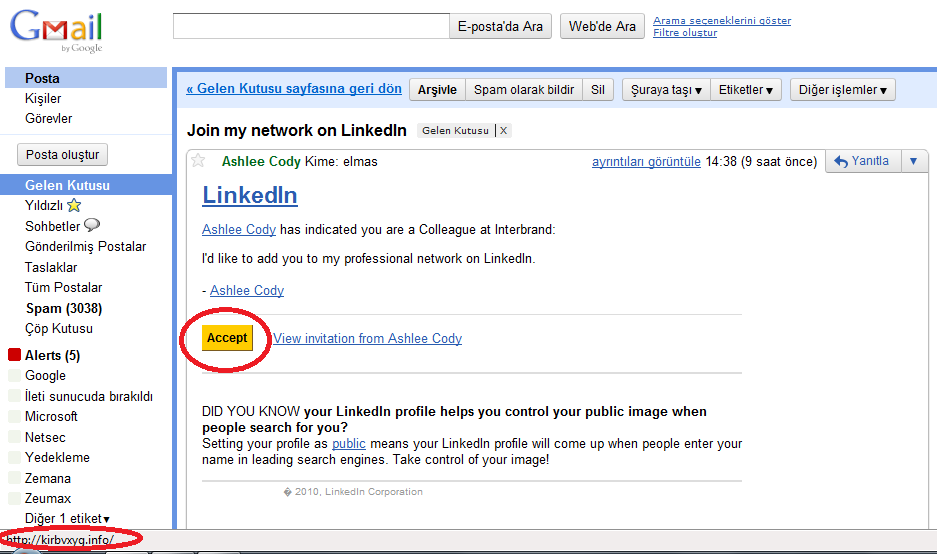Click the Join my network on LinkedIn subject

click(x=296, y=130)
